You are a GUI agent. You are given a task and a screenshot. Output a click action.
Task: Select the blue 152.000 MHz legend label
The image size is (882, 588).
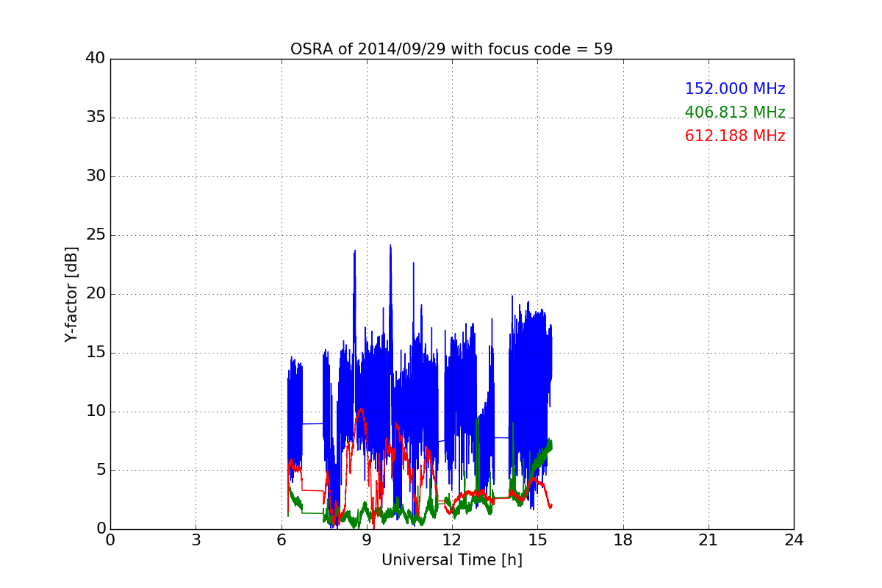click(735, 89)
